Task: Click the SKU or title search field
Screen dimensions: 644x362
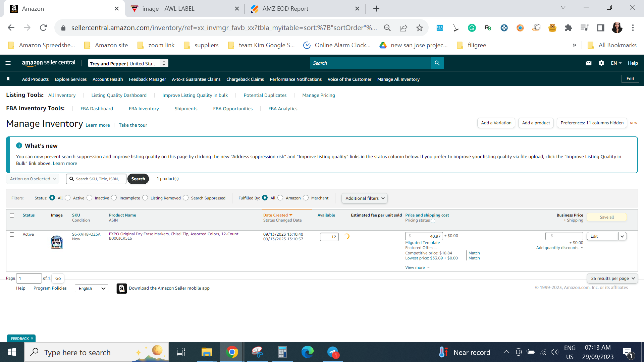Action: click(96, 179)
